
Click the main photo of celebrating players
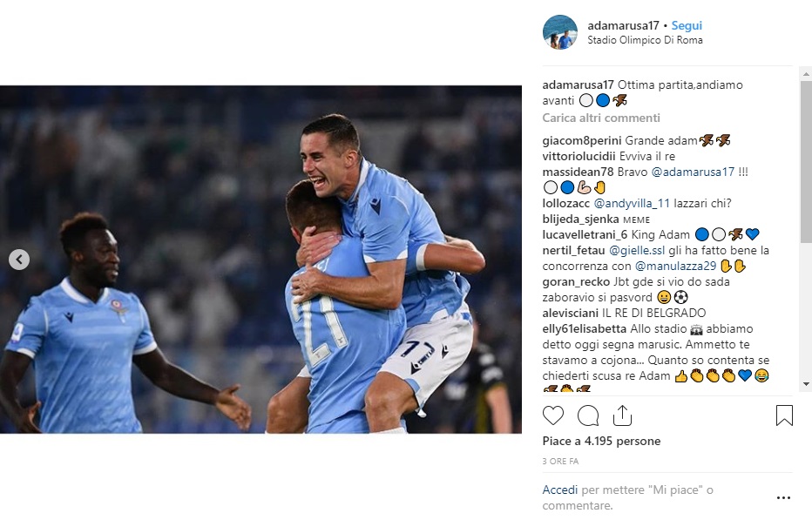[x=261, y=260]
